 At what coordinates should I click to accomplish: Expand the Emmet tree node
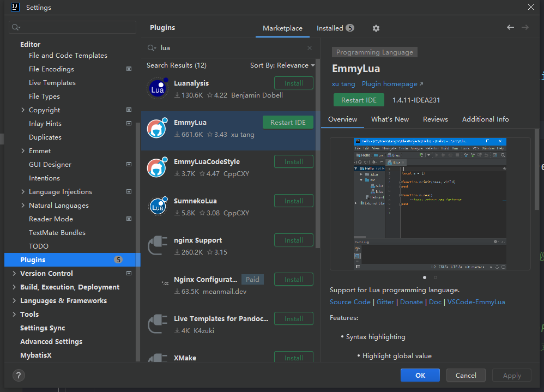pos(23,150)
